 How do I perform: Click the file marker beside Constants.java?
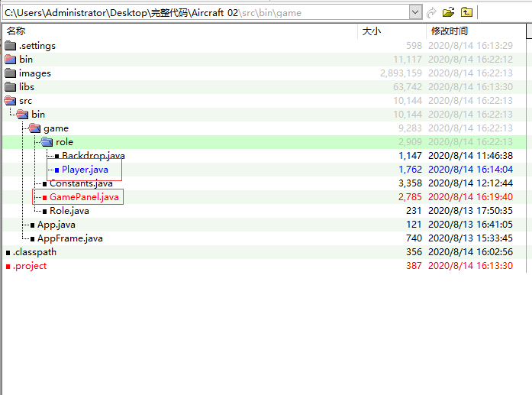click(44, 183)
